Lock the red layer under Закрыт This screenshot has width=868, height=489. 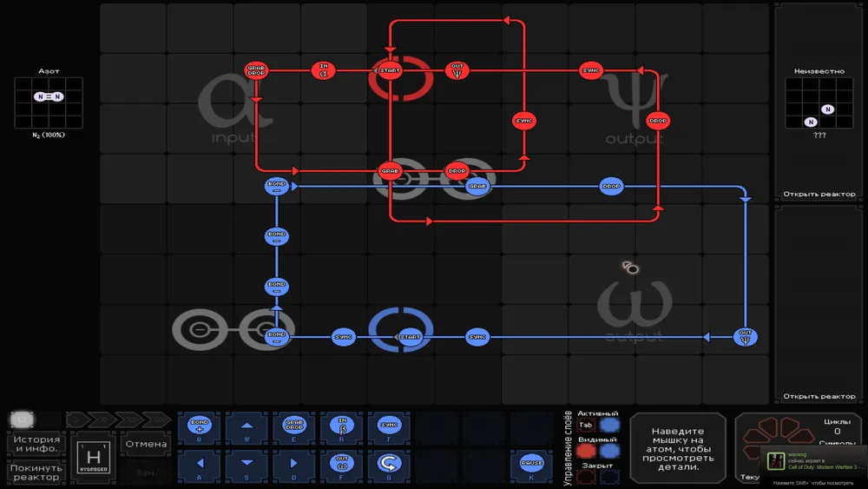click(x=586, y=477)
